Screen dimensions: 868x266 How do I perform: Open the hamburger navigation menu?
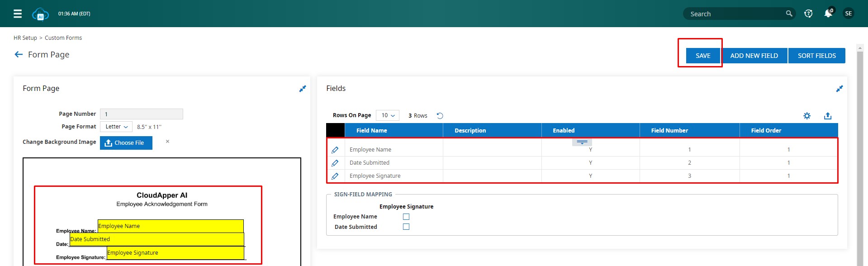tap(18, 14)
